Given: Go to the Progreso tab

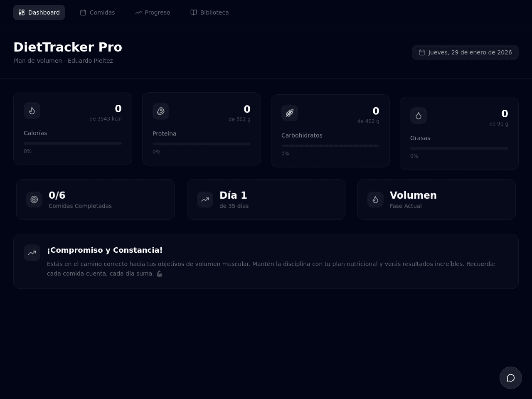Looking at the screenshot, I should tap(153, 12).
